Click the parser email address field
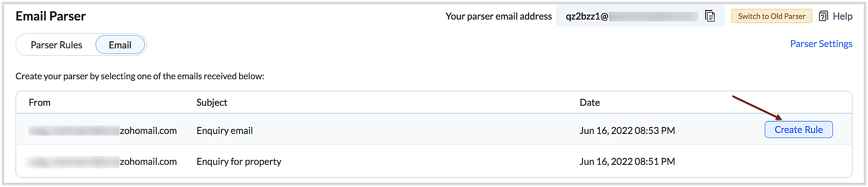Image resolution: width=868 pixels, height=187 pixels. click(631, 16)
